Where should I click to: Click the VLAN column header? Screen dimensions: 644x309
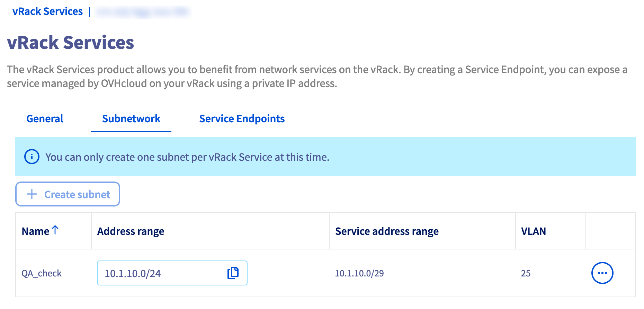point(533,231)
